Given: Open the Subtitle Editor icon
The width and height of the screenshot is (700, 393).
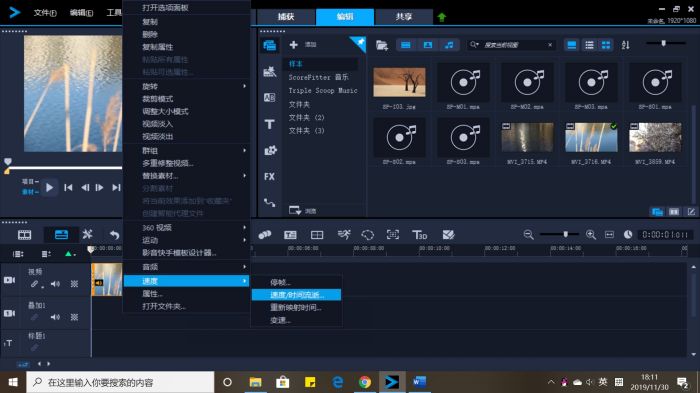Looking at the screenshot, I should click(290, 235).
